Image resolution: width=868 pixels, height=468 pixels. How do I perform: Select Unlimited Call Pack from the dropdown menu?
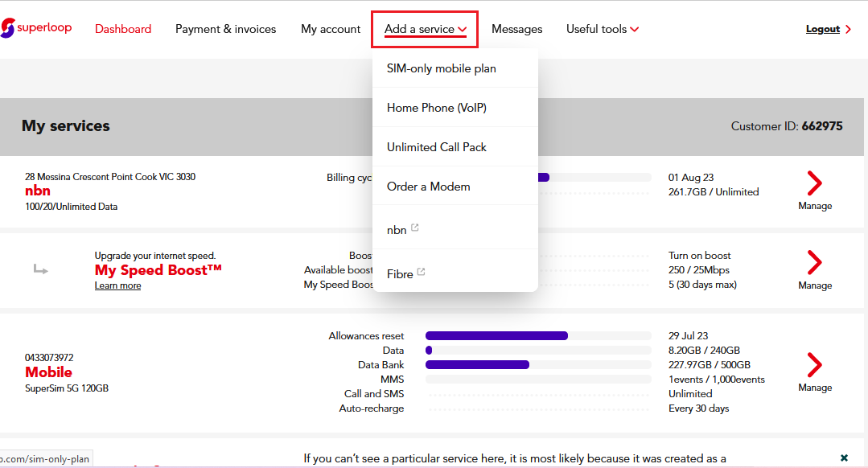pyautogui.click(x=435, y=146)
